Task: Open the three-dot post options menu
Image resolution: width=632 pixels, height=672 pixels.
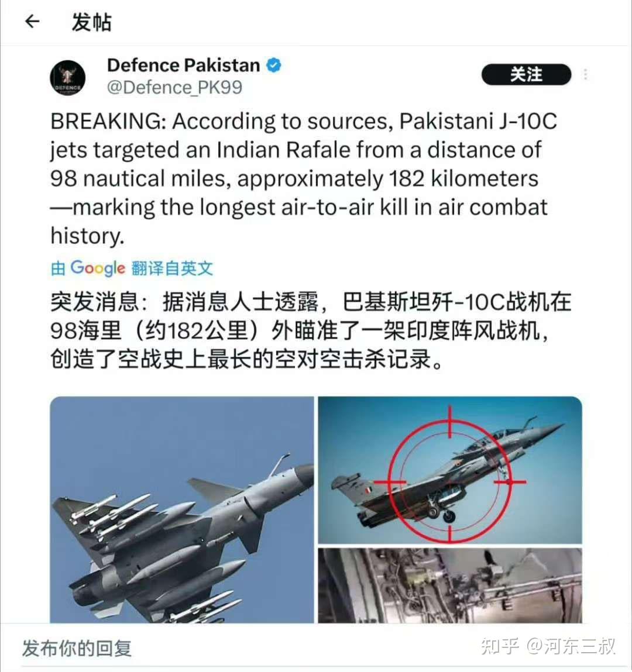Action: (585, 75)
